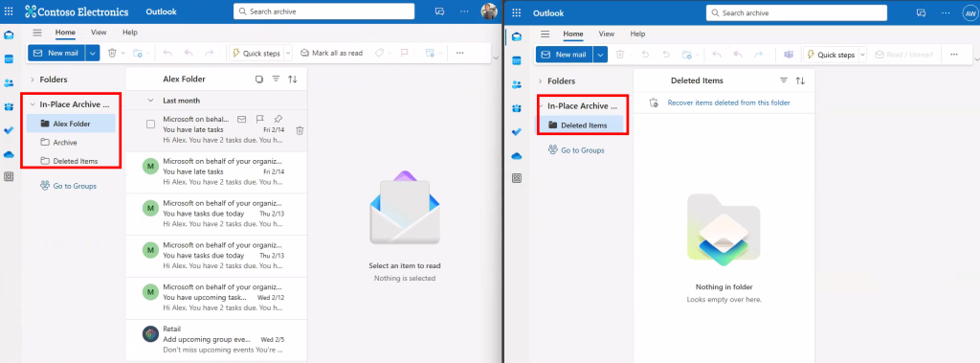Open the OneDrive cloud icon in the right window's sidebar
The width and height of the screenshot is (980, 363).
coord(516,155)
